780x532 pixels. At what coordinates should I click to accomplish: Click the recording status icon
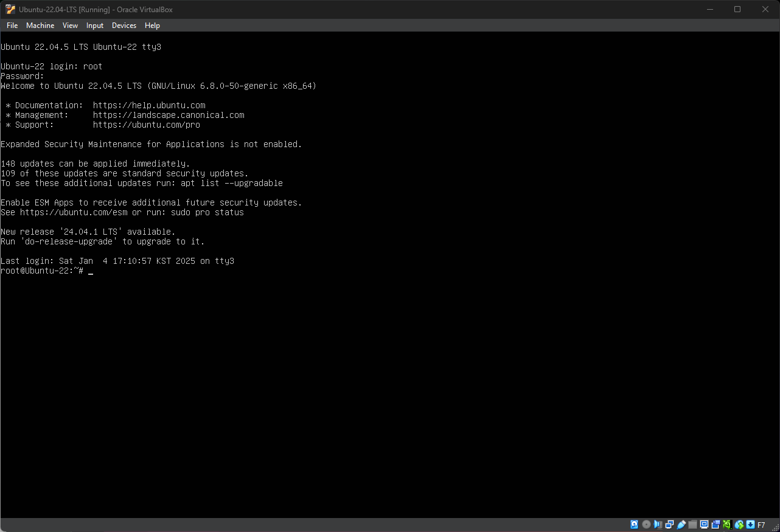716,525
